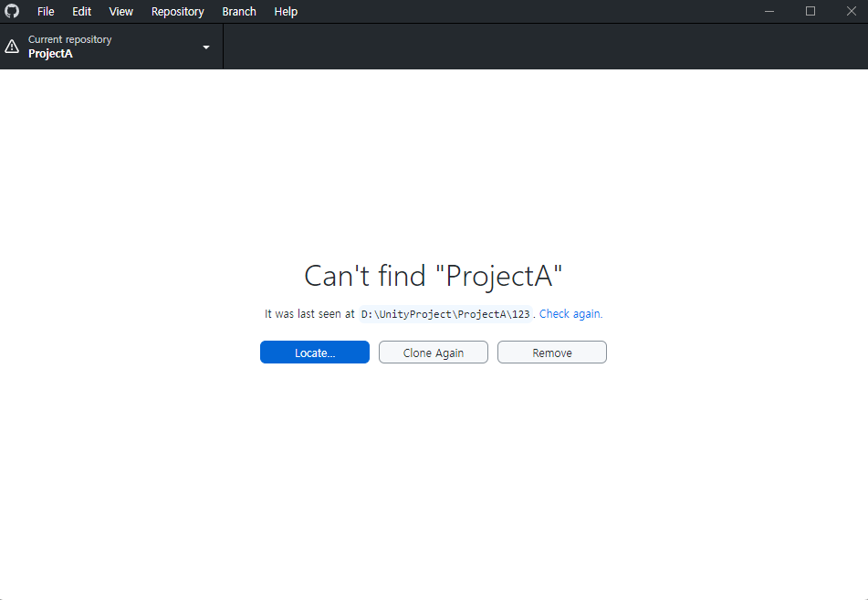Click the Locate... button
The image size is (868, 600).
(314, 353)
